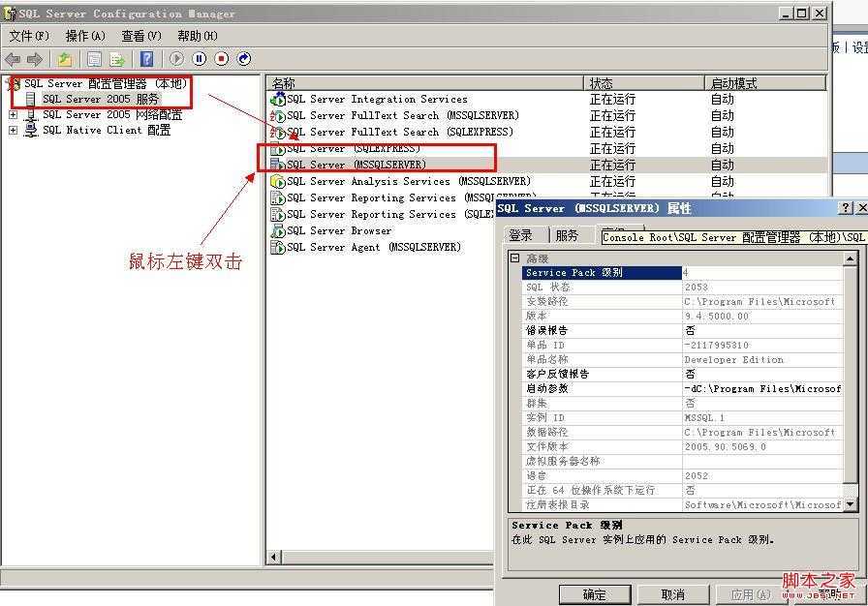Click the property grid scroll down arrow
The image size is (868, 606).
coord(850,504)
